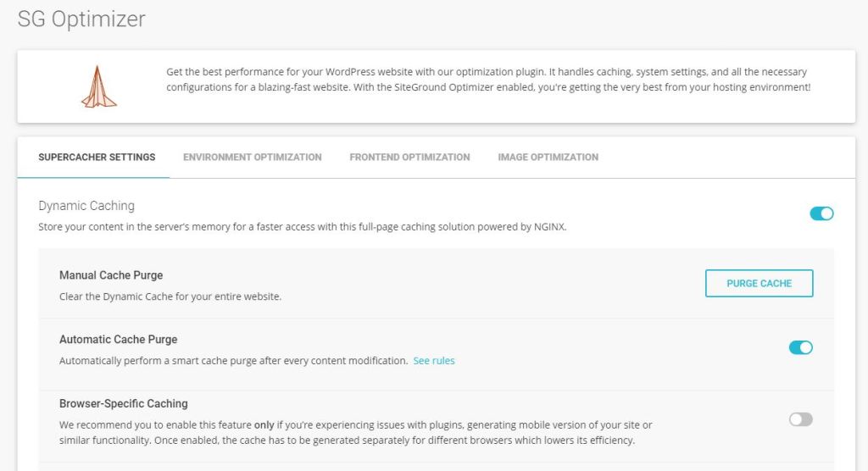
Task: Turn off Automatic Cache Purge switch
Action: point(800,347)
